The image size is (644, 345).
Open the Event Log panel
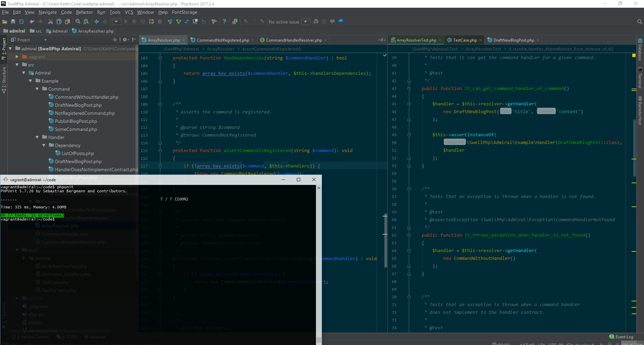click(621, 337)
